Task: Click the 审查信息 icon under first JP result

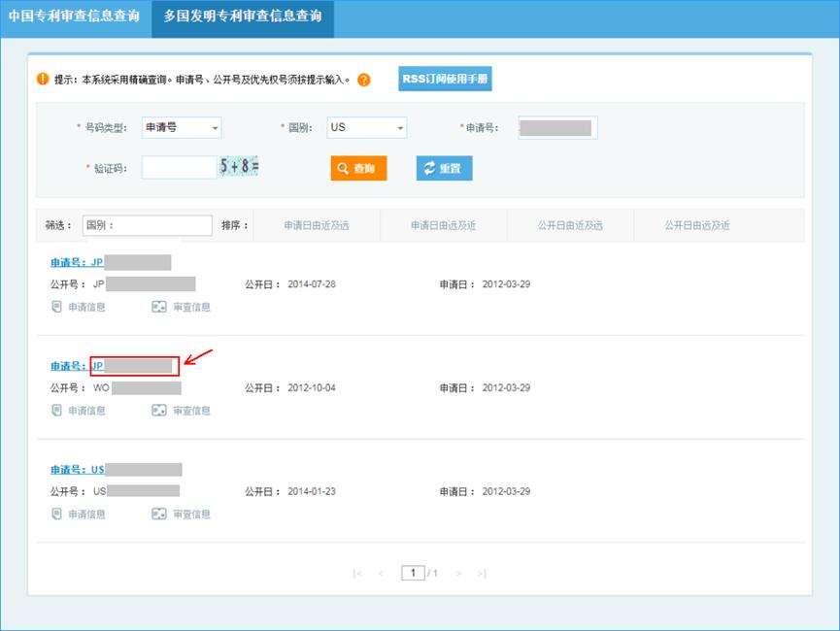Action: point(183,305)
